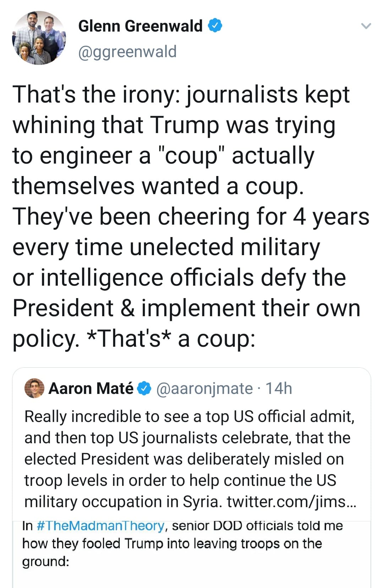This screenshot has height=588, width=379.
Task: Click the word "coup" in quotation marks
Action: (x=192, y=156)
